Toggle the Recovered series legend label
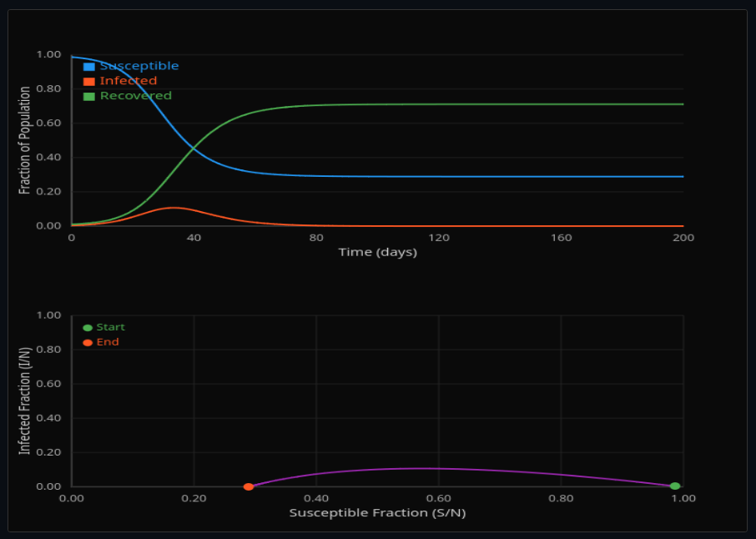The height and width of the screenshot is (539, 756). [135, 96]
